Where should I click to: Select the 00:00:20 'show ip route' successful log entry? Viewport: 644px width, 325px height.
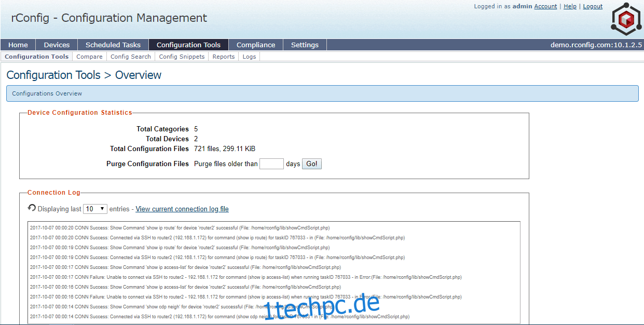[x=180, y=228]
